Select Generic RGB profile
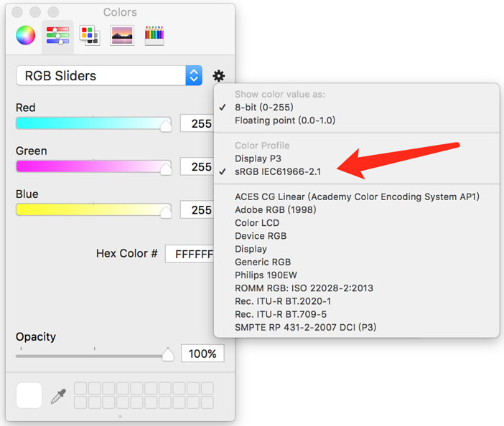Screen dimensions: 504x426 click(x=262, y=262)
